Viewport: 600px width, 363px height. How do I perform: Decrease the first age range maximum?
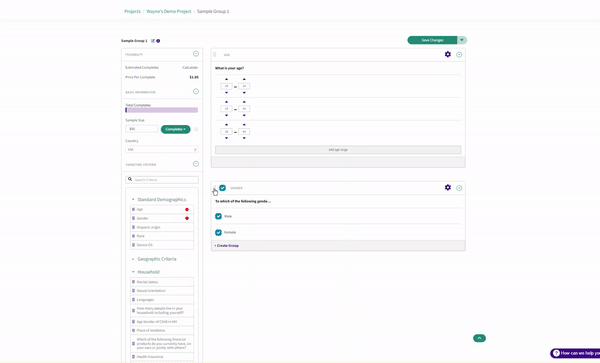point(244,93)
